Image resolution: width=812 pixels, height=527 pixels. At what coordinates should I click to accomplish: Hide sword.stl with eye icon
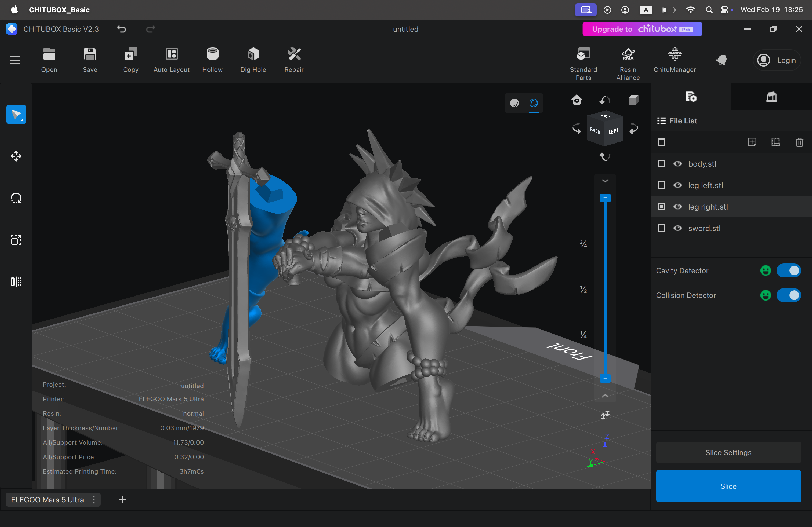(677, 228)
